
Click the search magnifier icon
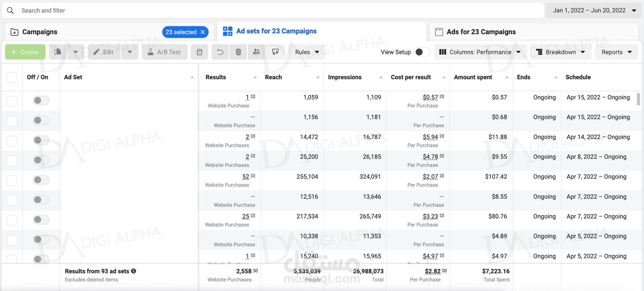coord(10,10)
